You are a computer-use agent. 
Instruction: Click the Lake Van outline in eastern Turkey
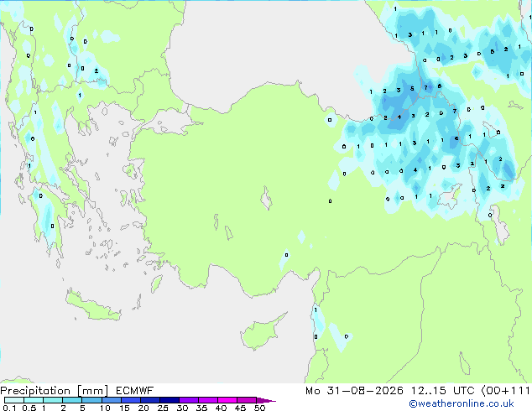450,196
